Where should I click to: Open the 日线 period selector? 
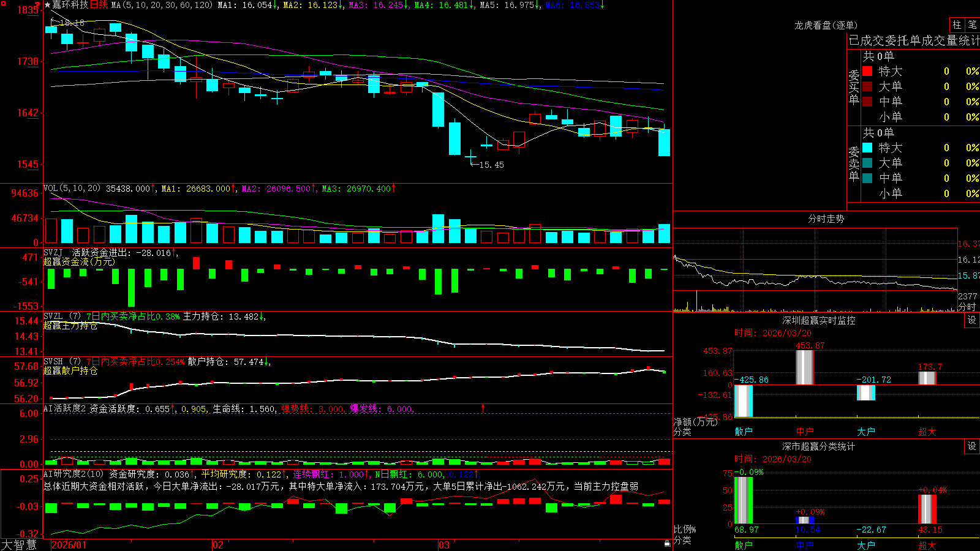point(99,5)
